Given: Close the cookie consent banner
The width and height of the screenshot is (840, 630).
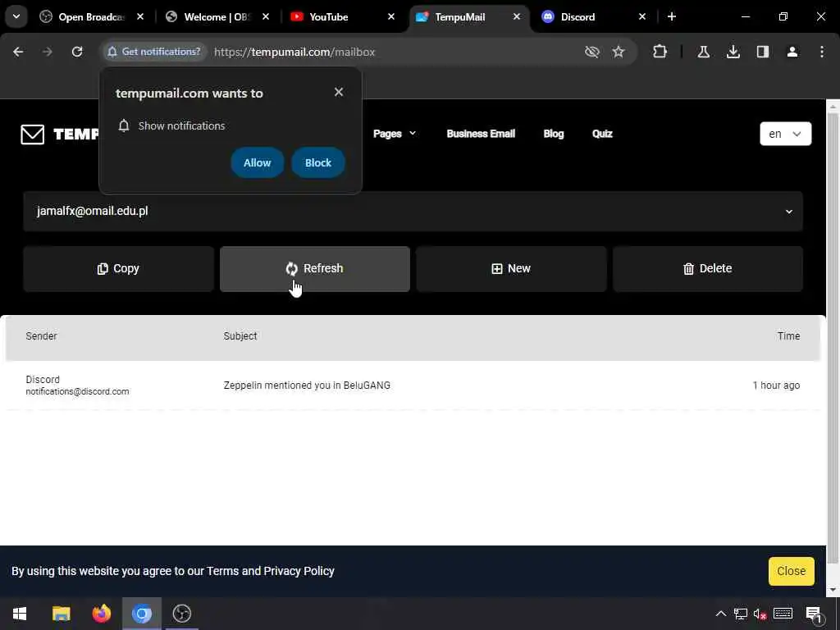Looking at the screenshot, I should [x=792, y=571].
